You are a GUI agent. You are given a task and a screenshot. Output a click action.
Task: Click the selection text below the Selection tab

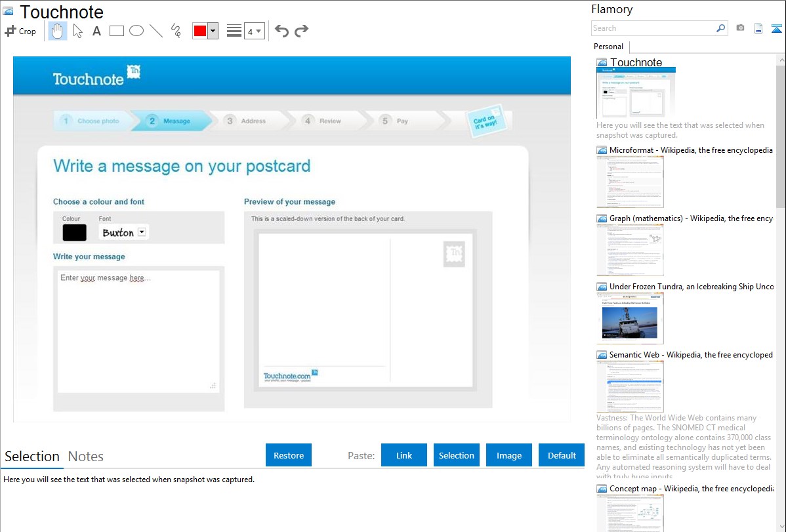(x=129, y=480)
